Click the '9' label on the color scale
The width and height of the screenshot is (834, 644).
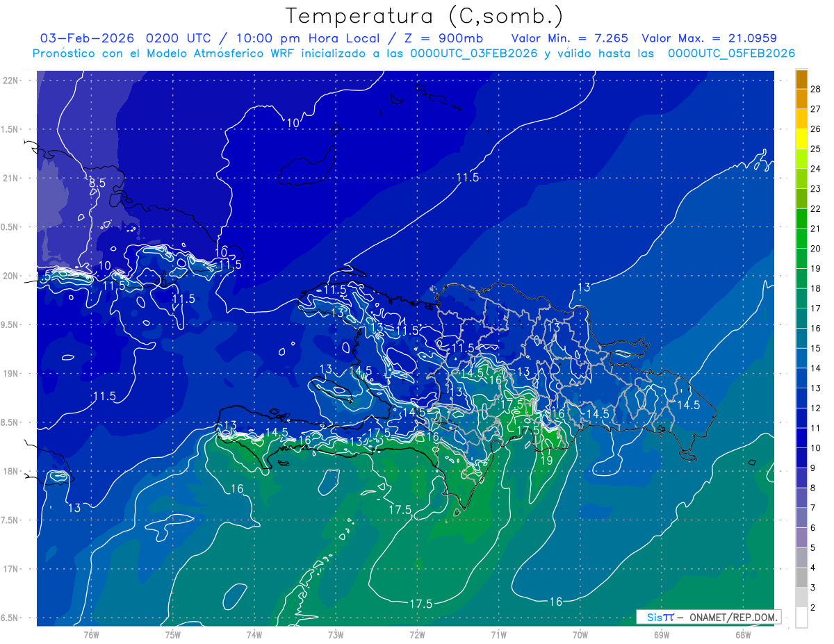[x=813, y=468]
